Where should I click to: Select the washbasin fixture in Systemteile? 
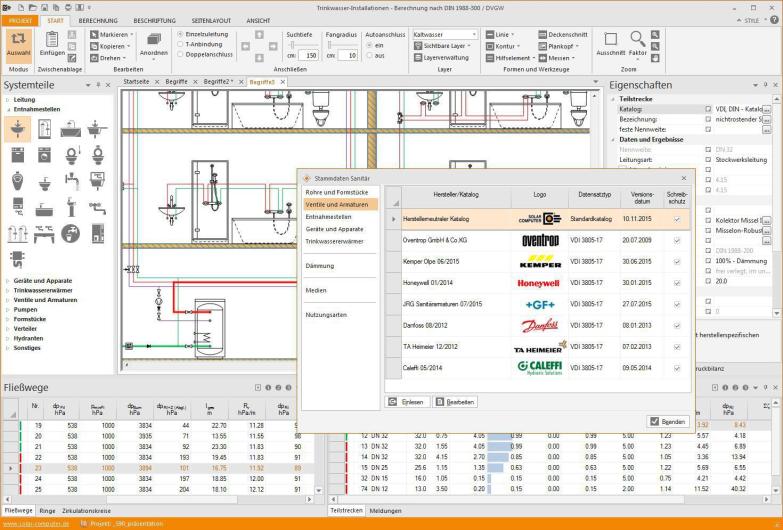tap(18, 129)
